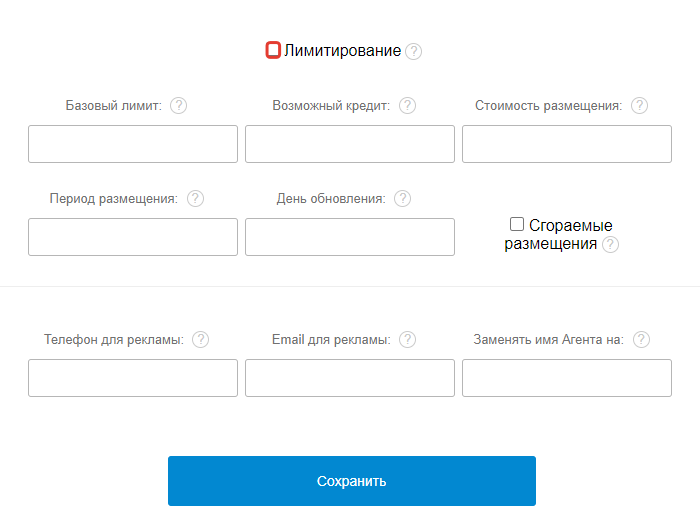Screen dimensions: 700x527
Task: Click the Возможный кредит text box
Action: (x=350, y=144)
